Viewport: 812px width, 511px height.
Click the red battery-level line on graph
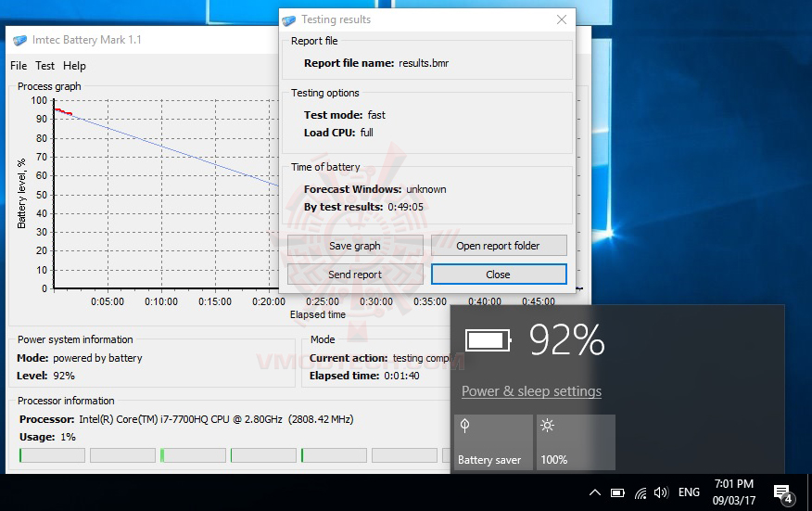pyautogui.click(x=64, y=111)
